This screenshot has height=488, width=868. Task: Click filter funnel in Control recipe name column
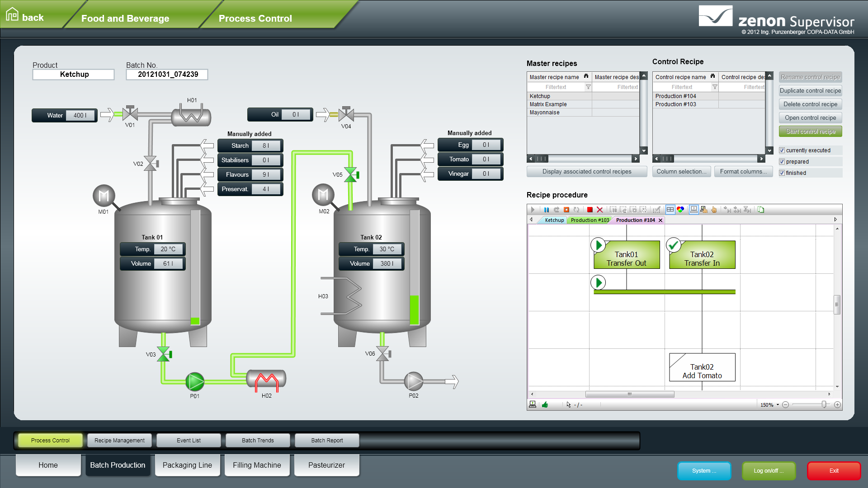(x=715, y=87)
